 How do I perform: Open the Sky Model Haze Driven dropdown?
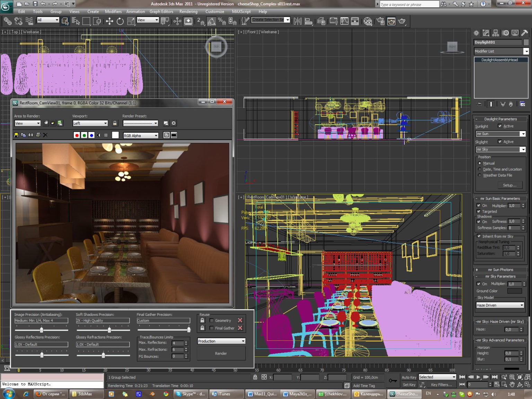click(500, 305)
